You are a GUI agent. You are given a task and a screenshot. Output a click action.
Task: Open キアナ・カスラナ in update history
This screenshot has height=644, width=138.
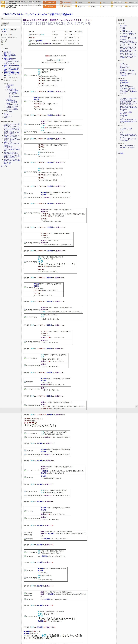(x=125, y=66)
